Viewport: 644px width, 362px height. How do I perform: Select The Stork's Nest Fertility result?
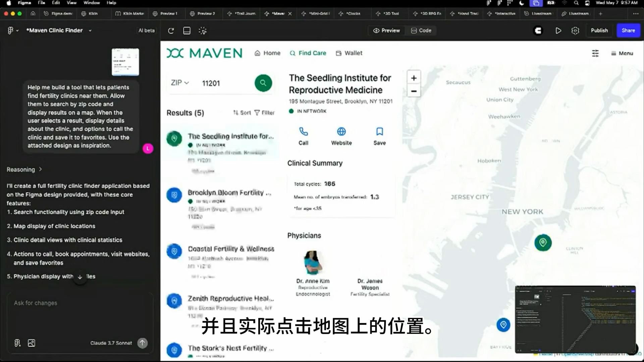click(x=222, y=351)
